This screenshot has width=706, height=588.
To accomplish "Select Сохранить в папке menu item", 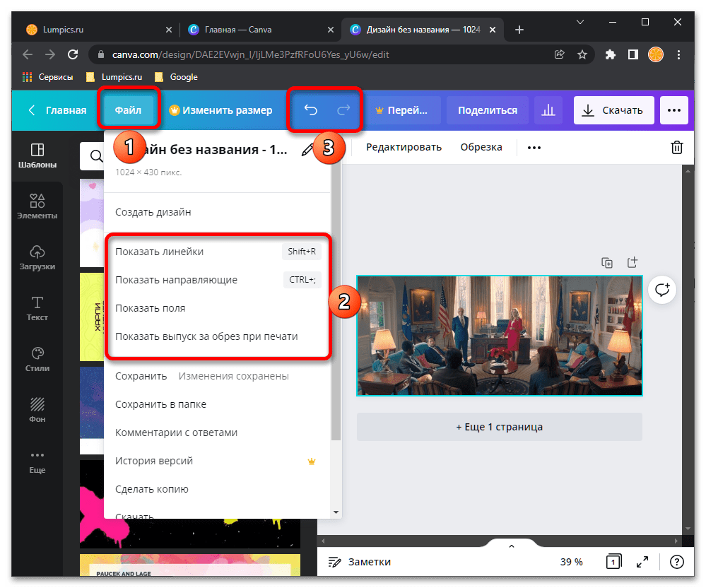I will pyautogui.click(x=218, y=404).
